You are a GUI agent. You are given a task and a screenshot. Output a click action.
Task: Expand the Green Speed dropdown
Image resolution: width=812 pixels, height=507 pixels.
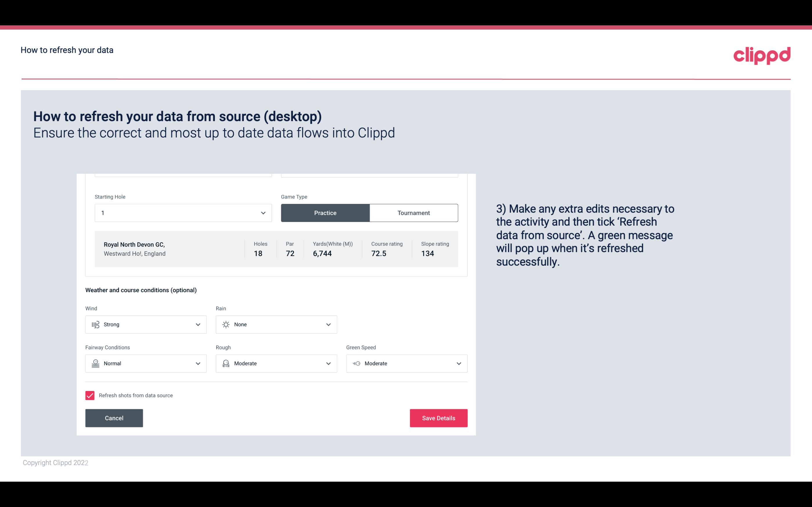tap(458, 363)
